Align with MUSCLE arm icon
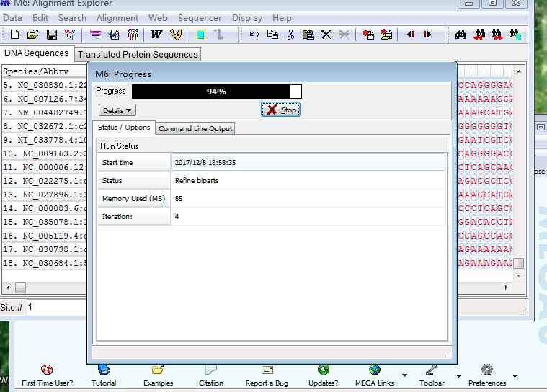The image size is (547, 392). pos(176,34)
